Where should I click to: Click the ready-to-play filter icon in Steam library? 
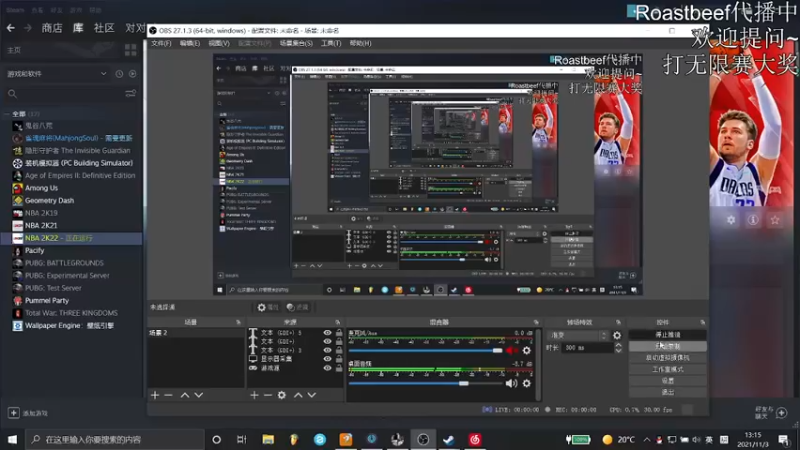click(133, 74)
